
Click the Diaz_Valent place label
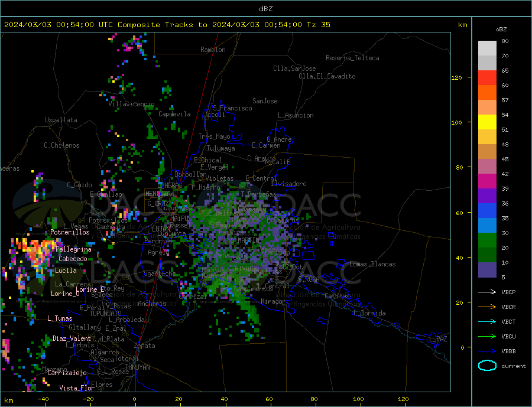[x=72, y=338]
